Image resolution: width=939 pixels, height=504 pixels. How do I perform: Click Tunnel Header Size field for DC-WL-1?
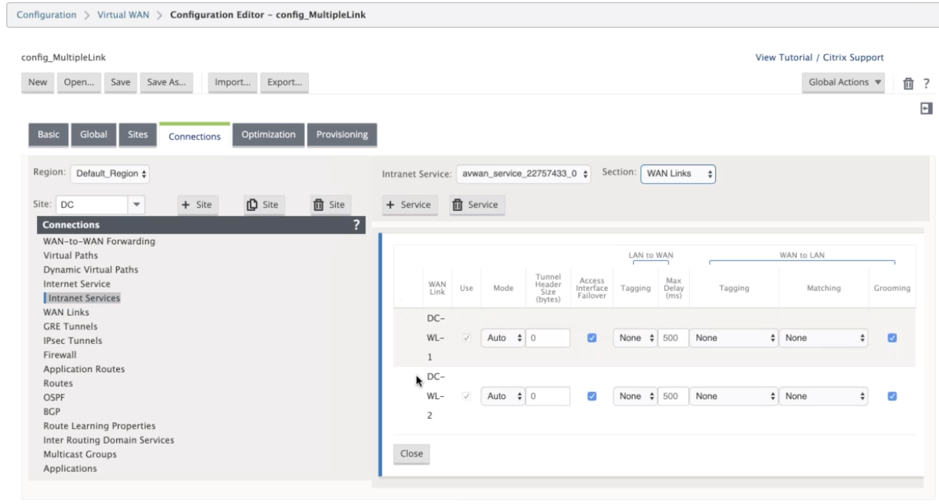pyautogui.click(x=547, y=338)
